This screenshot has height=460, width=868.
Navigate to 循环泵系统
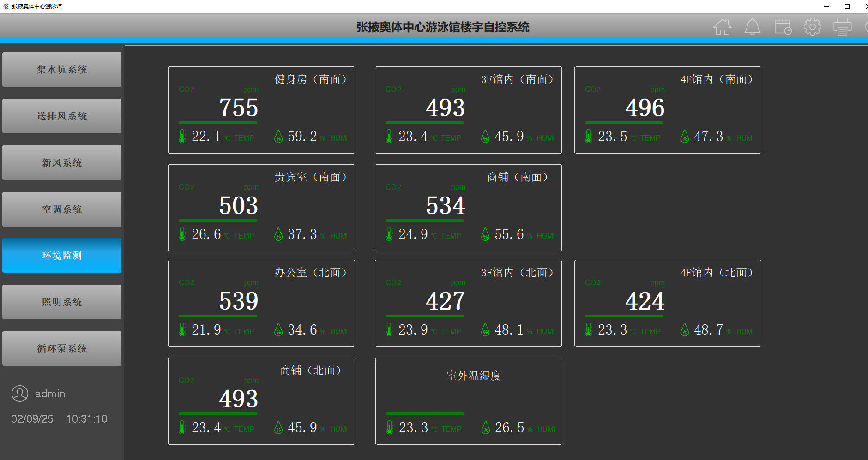(62, 349)
